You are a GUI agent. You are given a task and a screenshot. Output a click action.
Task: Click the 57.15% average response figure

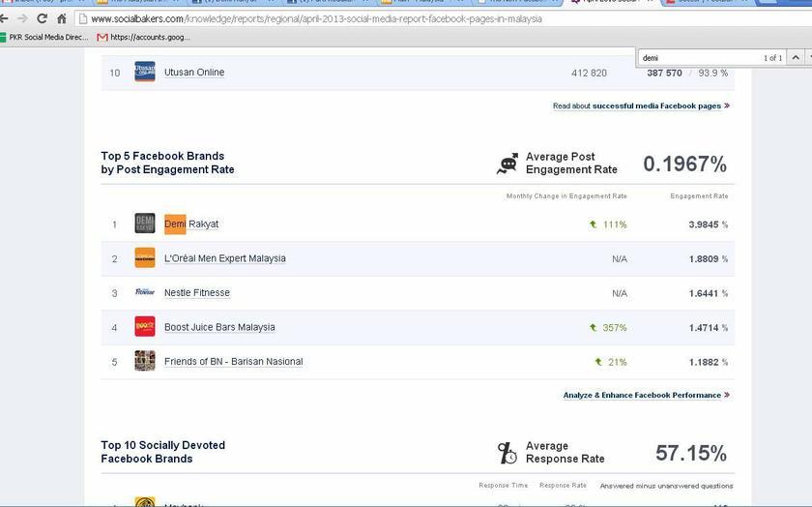pos(691,453)
